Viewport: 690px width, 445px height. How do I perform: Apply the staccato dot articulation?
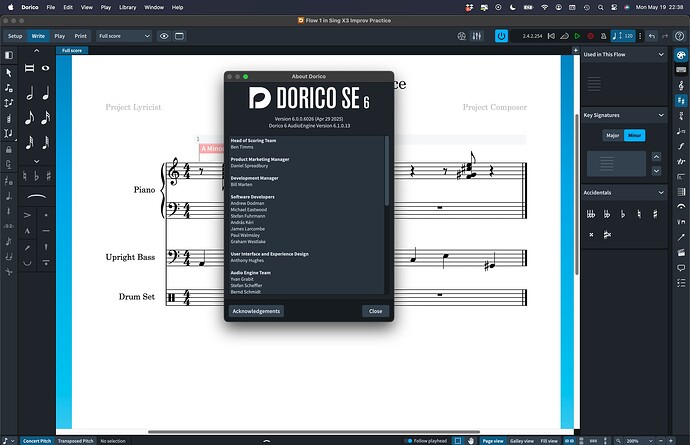click(x=46, y=215)
